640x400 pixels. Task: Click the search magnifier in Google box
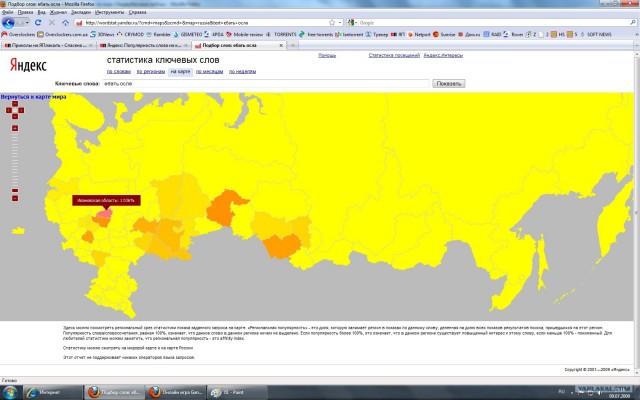[x=633, y=23]
